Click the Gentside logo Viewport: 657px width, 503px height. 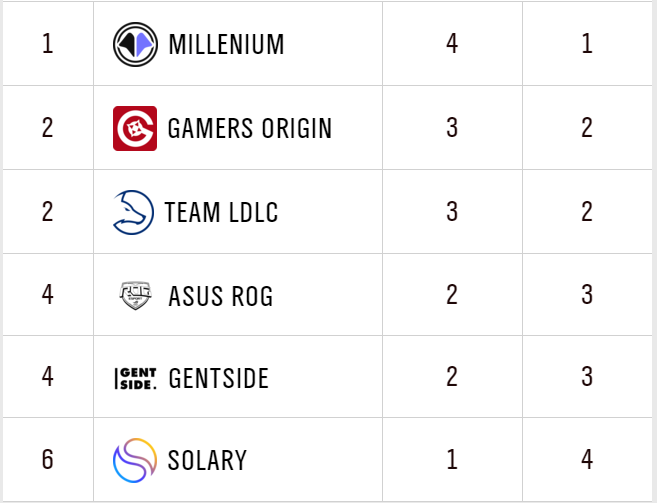(x=135, y=379)
